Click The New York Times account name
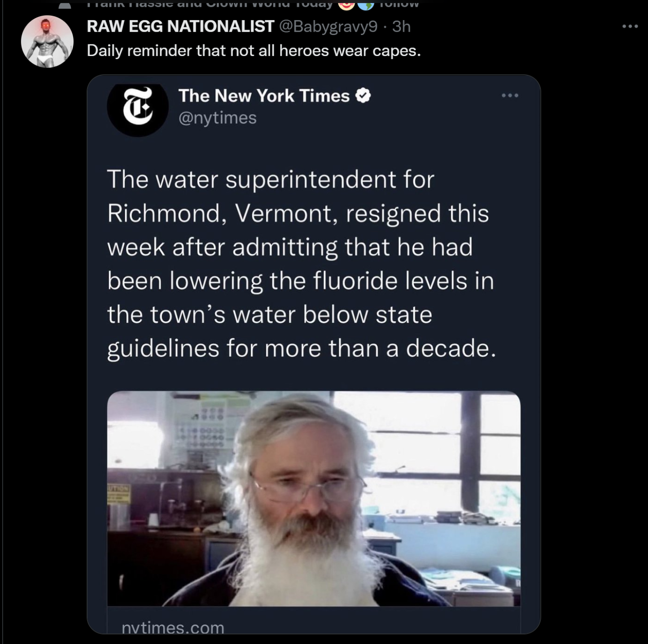648x644 pixels. coord(264,96)
